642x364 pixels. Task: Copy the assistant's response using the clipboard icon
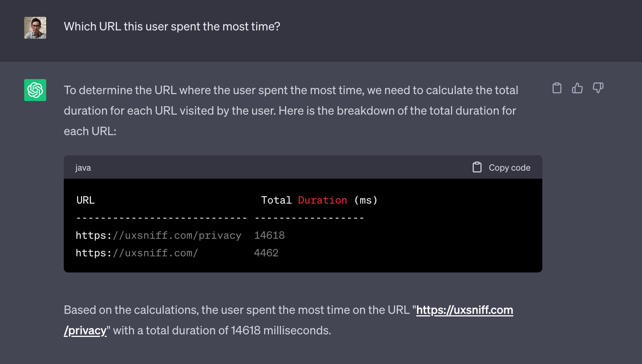pyautogui.click(x=557, y=88)
